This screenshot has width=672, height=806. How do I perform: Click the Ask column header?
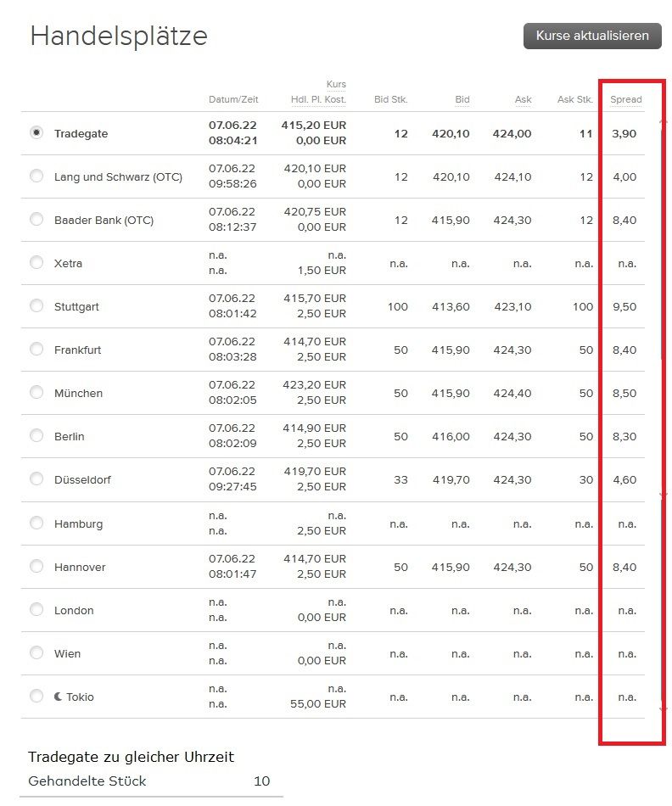(x=523, y=99)
